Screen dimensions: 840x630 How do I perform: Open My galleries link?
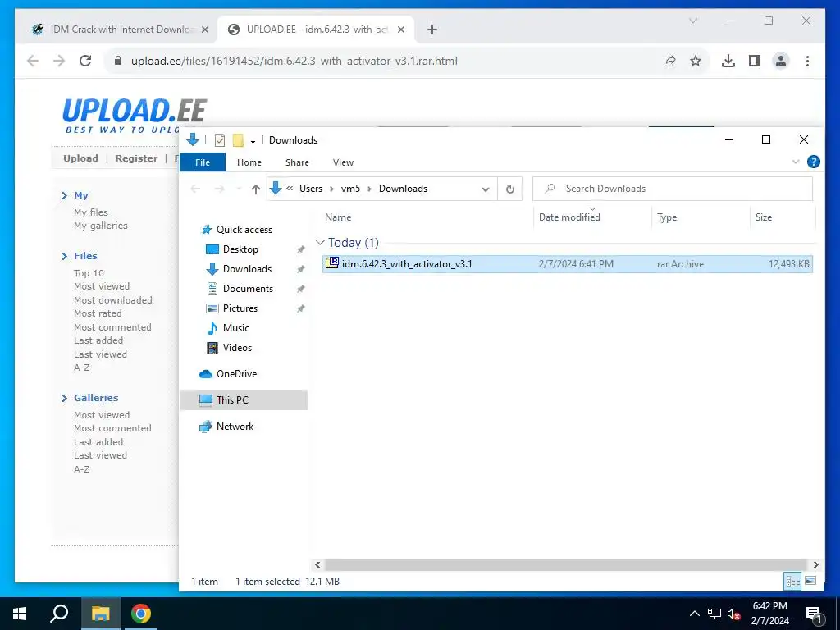[x=101, y=226]
